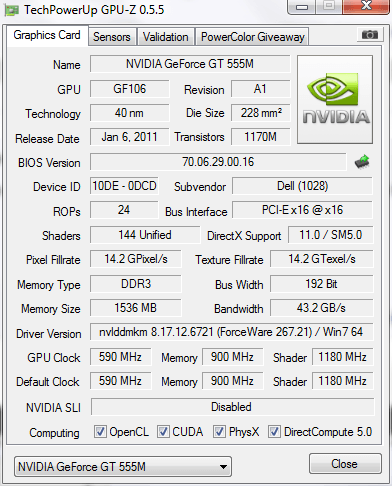The height and width of the screenshot is (486, 392).
Task: Toggle the PhysX checkbox
Action: 219,431
